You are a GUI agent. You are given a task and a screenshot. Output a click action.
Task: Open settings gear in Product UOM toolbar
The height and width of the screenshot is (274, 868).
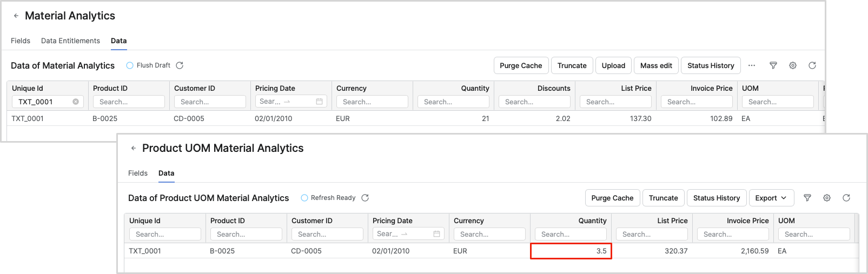pyautogui.click(x=827, y=198)
